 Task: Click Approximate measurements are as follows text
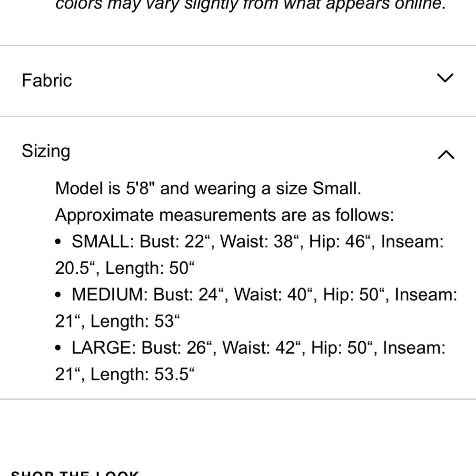[x=225, y=215]
